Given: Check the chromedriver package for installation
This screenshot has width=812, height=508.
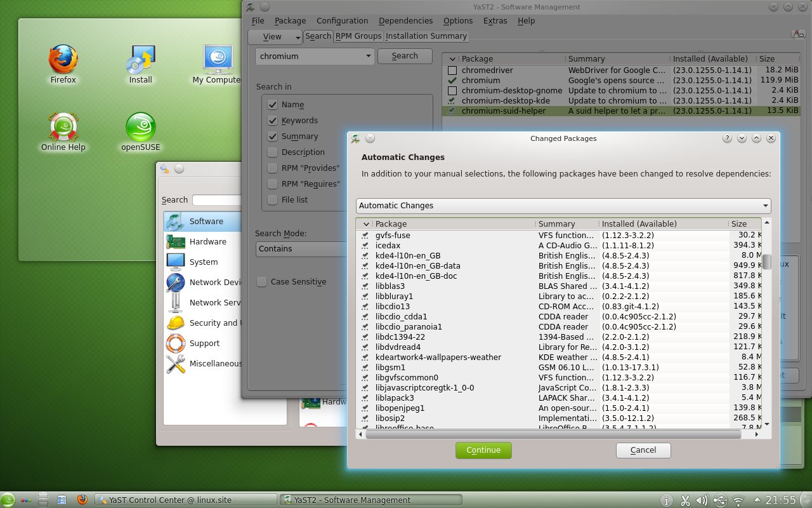Looking at the screenshot, I should [454, 70].
